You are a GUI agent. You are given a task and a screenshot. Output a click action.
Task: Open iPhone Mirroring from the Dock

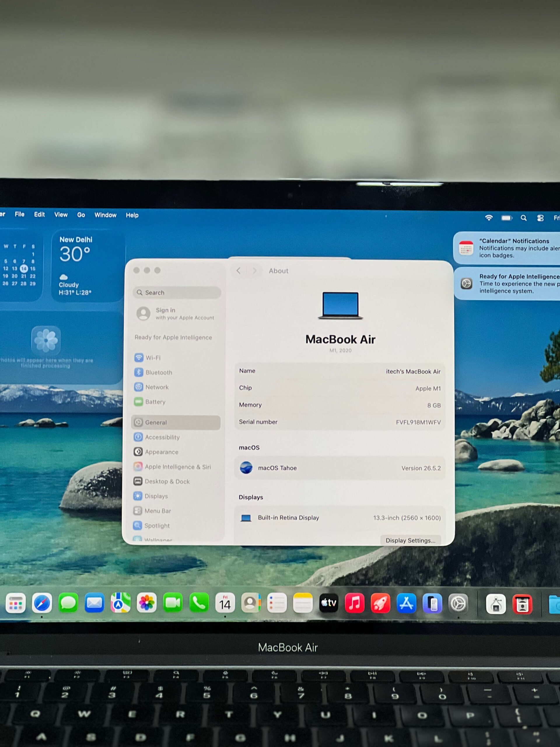[433, 603]
